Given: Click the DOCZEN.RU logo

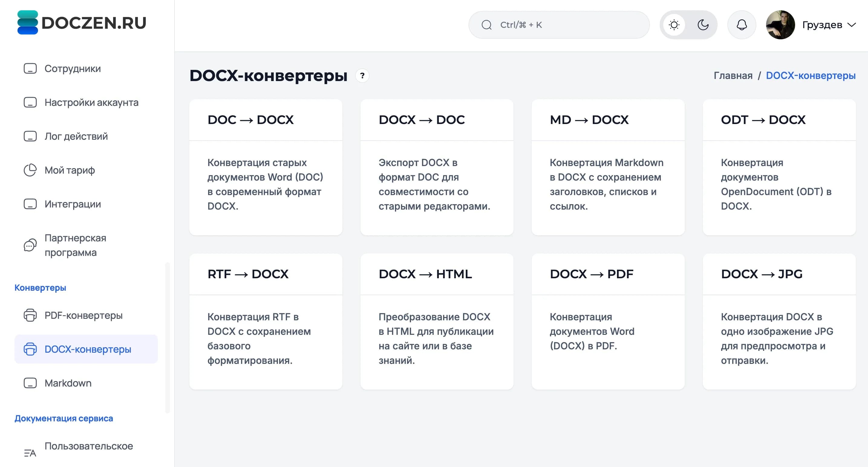Looking at the screenshot, I should click(x=82, y=23).
